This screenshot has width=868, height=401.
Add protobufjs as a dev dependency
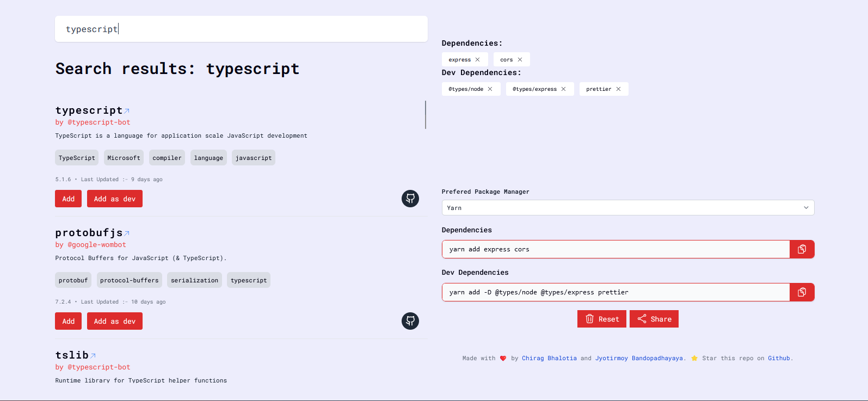point(115,321)
